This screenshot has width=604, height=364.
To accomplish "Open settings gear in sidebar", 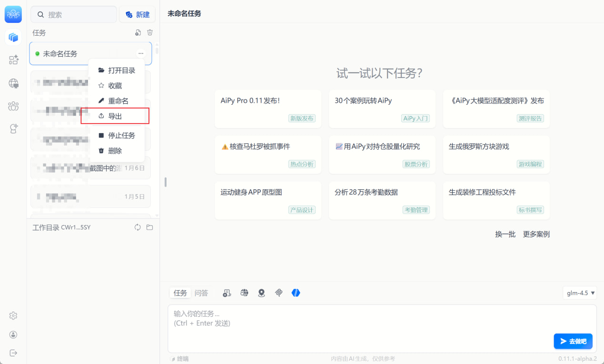I will click(13, 316).
